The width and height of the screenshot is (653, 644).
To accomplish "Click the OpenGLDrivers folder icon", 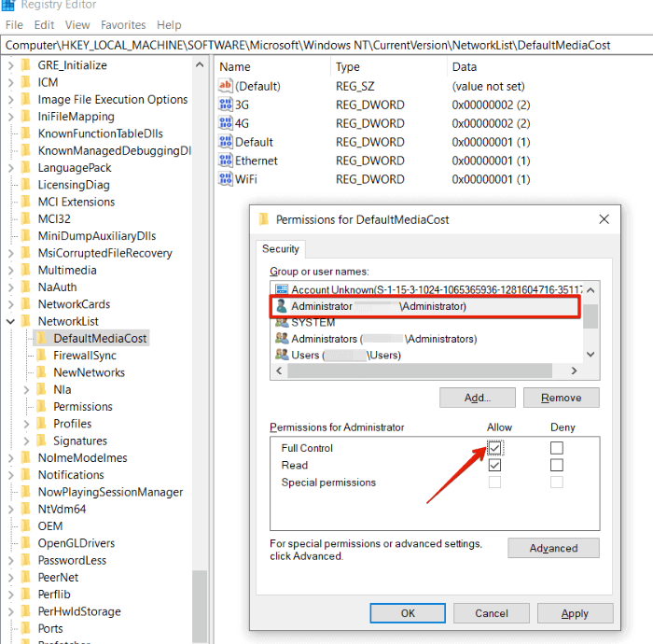I will (x=26, y=543).
